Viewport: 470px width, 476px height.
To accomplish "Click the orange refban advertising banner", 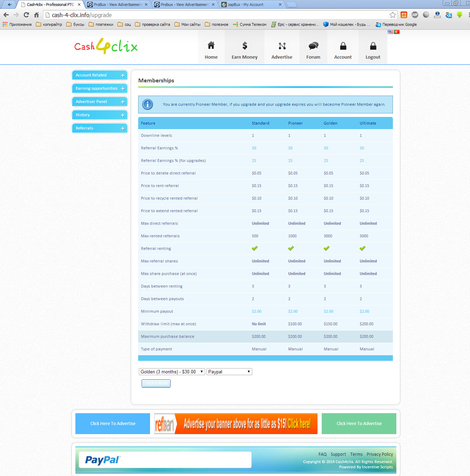I will click(236, 424).
